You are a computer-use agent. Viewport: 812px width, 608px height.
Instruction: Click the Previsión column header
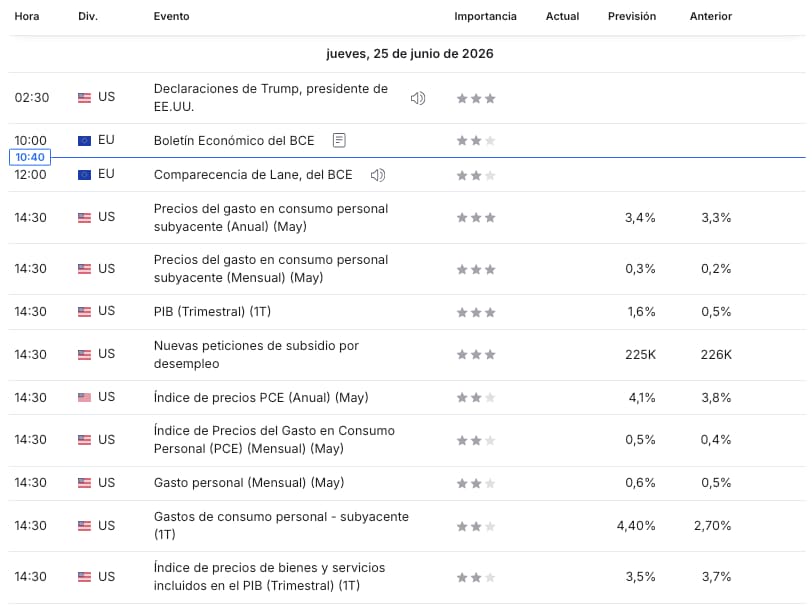632,17
